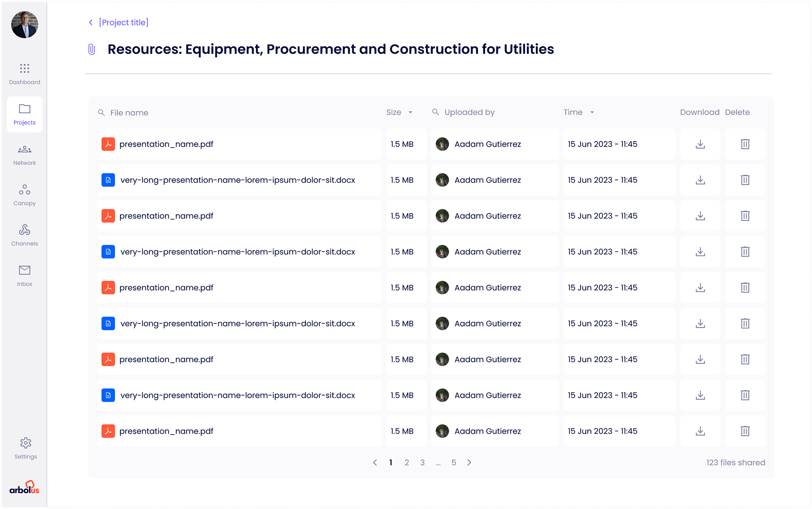Jump to page 2 of files
Image resolution: width=812 pixels, height=509 pixels.
click(406, 463)
